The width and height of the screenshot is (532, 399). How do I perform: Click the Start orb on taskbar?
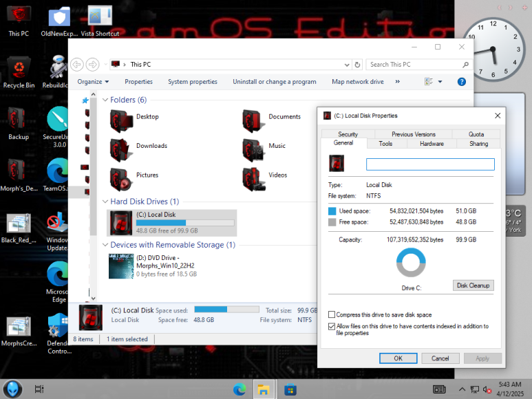tap(12, 389)
